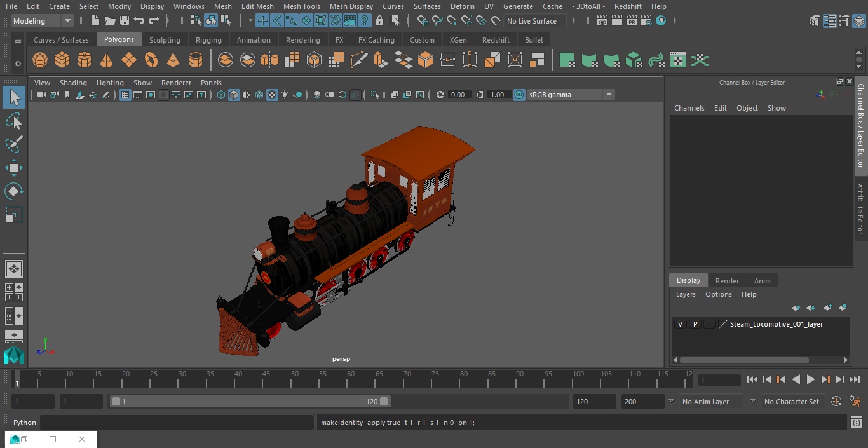Toggle the color management ON button
This screenshot has width=868, height=448.
click(x=519, y=94)
